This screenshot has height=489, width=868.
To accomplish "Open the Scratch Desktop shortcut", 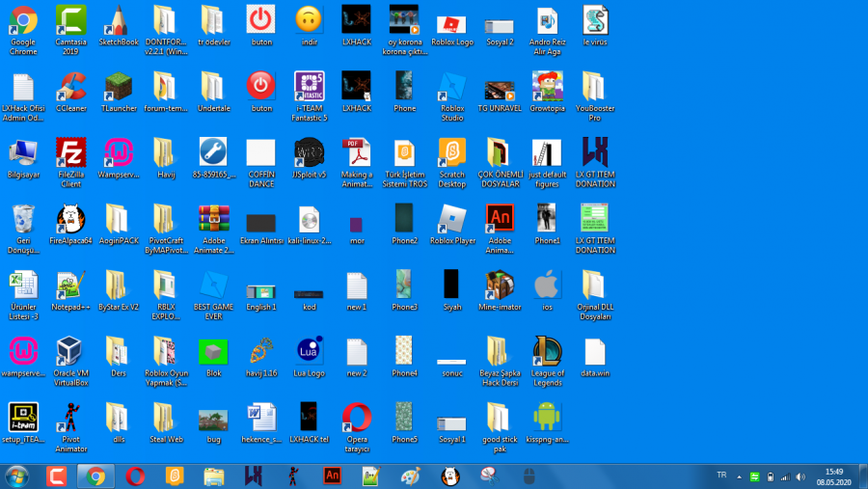I will (x=451, y=153).
